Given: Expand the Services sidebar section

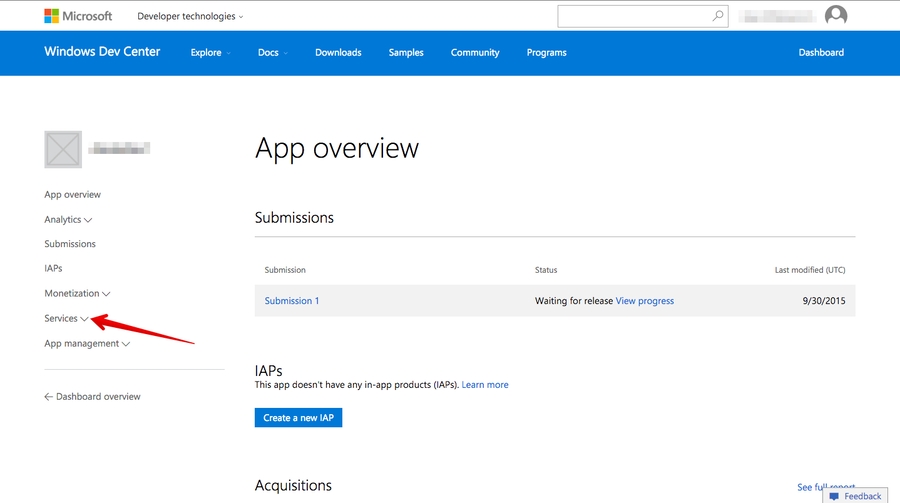Looking at the screenshot, I should point(66,319).
